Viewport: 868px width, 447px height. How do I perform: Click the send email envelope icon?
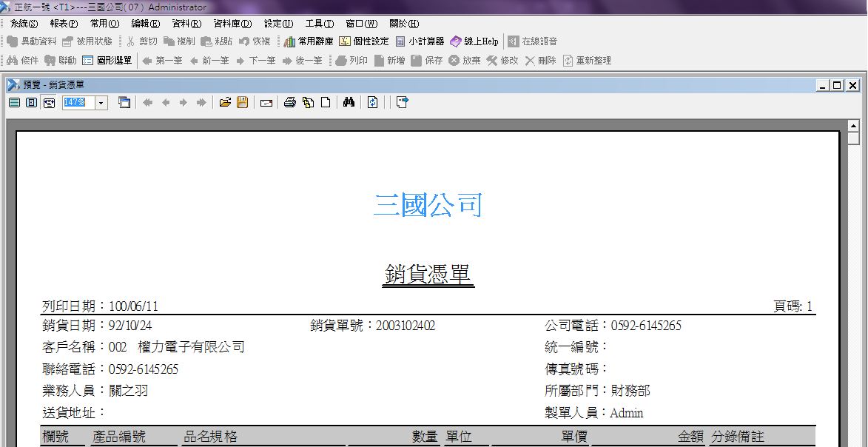pyautogui.click(x=266, y=103)
